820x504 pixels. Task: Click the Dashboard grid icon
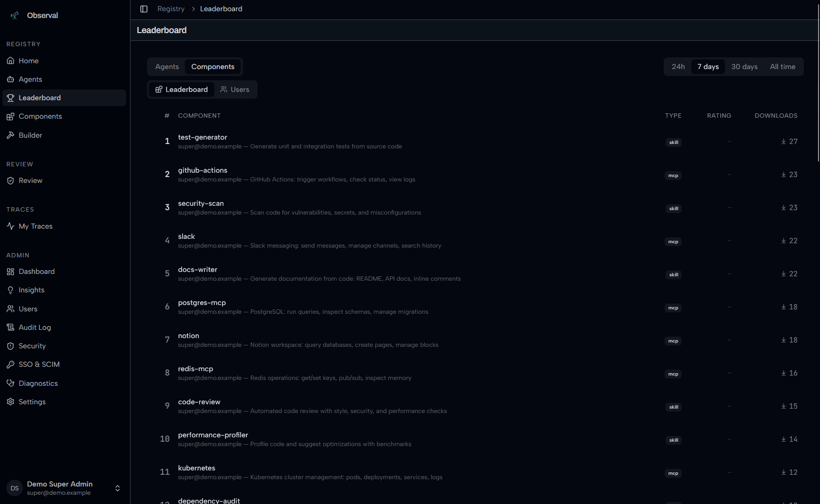coord(10,271)
